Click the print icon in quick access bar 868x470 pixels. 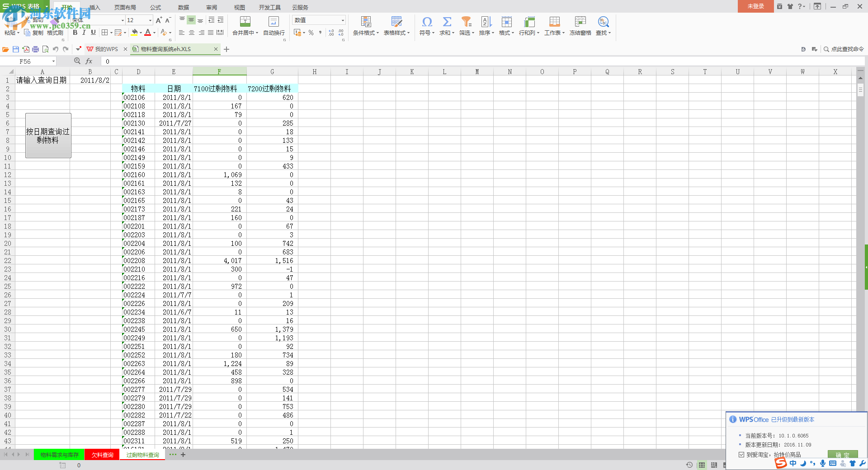pyautogui.click(x=36, y=49)
